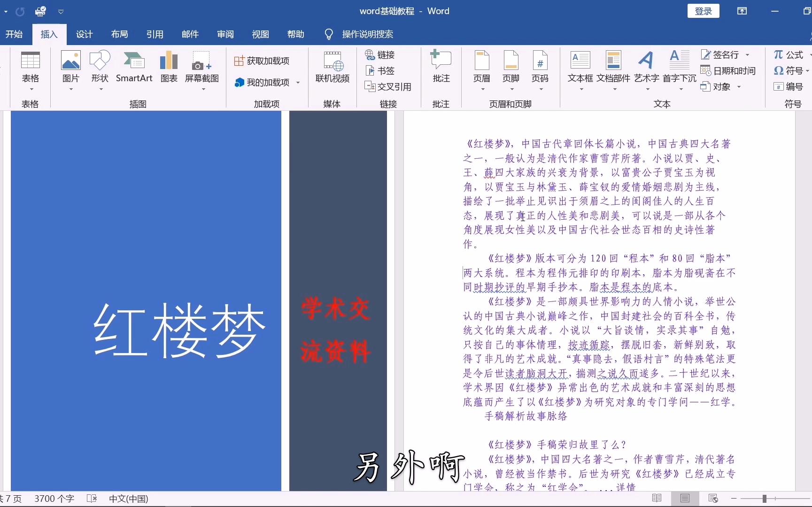
Task: Click the 对象 object button
Action: click(716, 87)
